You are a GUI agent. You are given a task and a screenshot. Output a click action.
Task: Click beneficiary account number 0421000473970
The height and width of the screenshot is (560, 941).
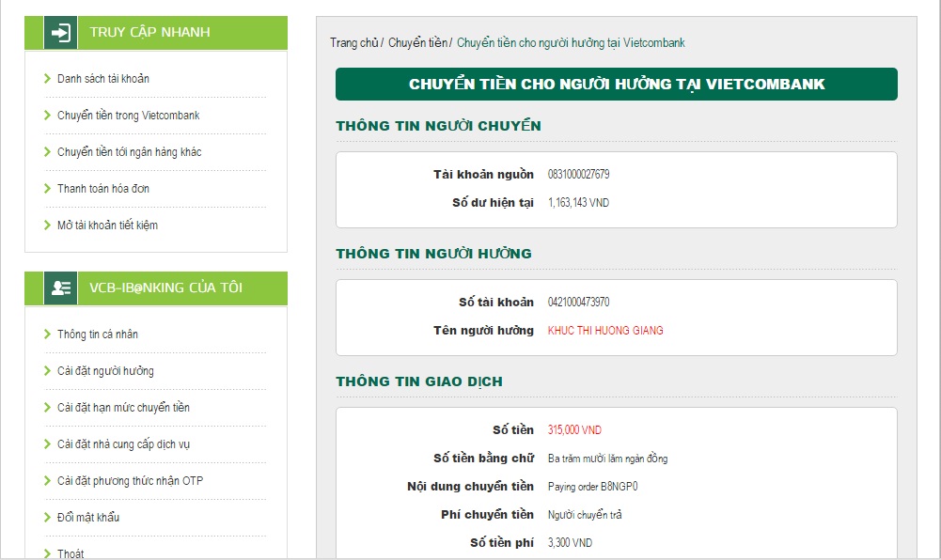[x=578, y=302]
